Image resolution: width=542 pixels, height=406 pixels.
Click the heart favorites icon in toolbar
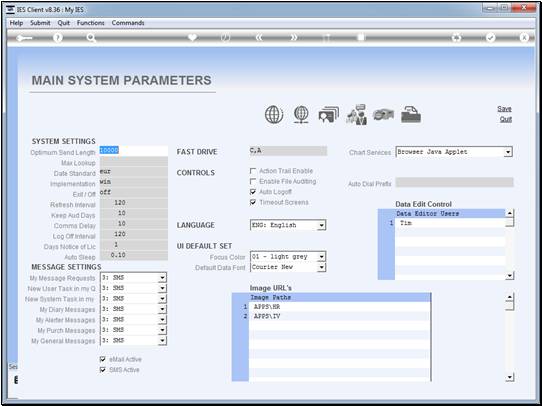(x=192, y=37)
